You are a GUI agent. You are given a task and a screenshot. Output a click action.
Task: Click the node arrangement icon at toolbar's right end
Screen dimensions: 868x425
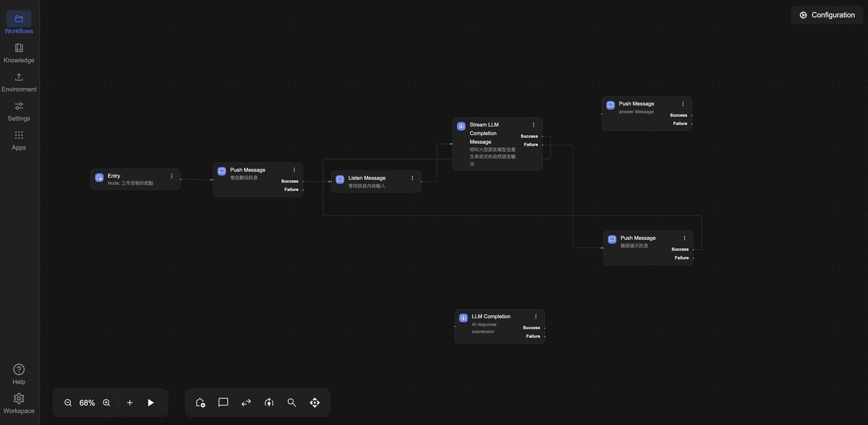point(314,402)
